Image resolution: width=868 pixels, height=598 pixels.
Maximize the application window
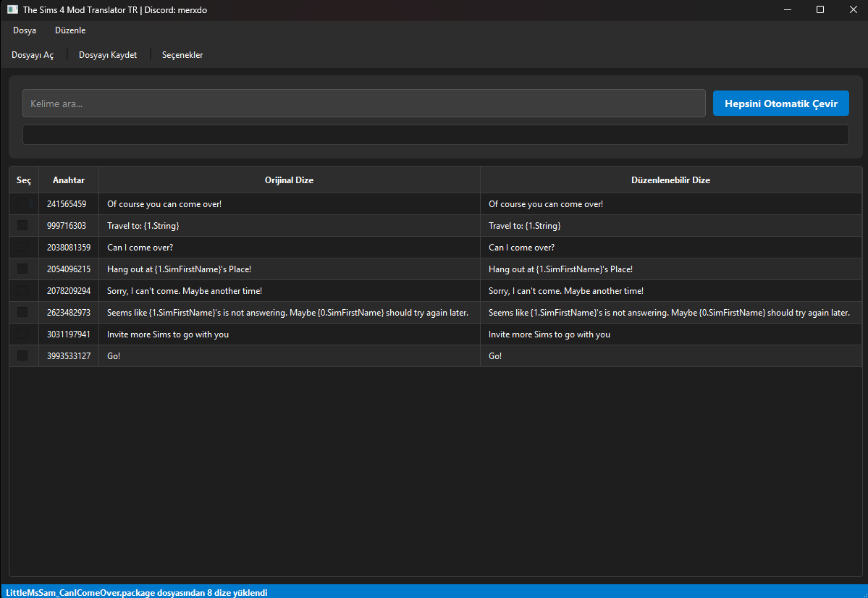[820, 10]
